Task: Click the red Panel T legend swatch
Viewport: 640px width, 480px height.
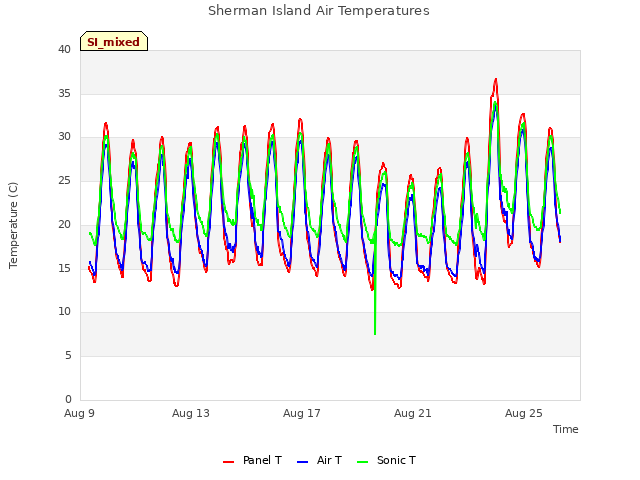Action: coord(229,462)
